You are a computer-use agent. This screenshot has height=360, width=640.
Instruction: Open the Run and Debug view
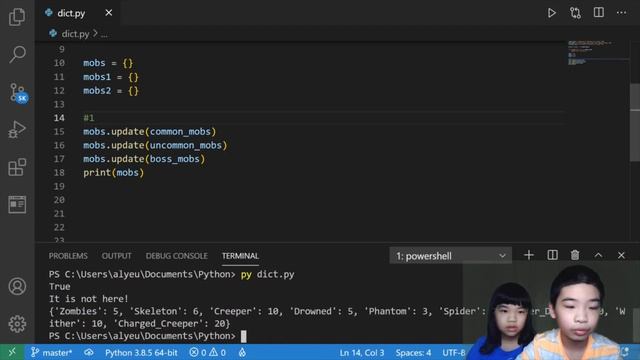17,129
